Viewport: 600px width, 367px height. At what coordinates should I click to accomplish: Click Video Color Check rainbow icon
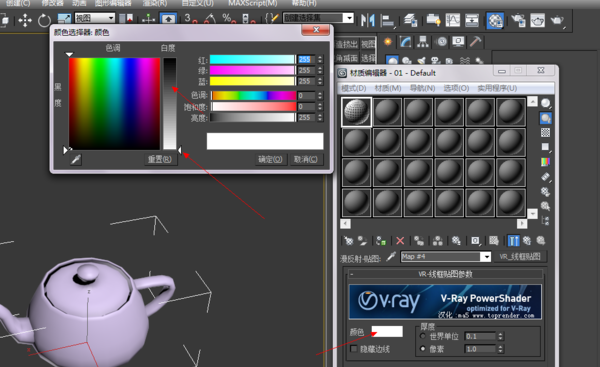point(545,162)
